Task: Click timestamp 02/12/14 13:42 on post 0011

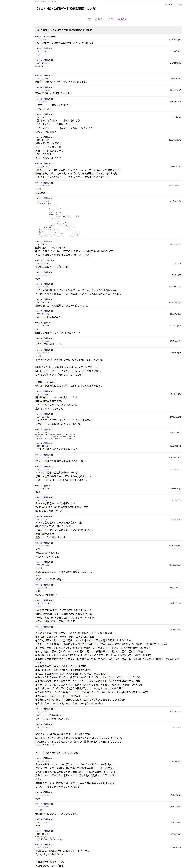Action: click(x=43, y=201)
